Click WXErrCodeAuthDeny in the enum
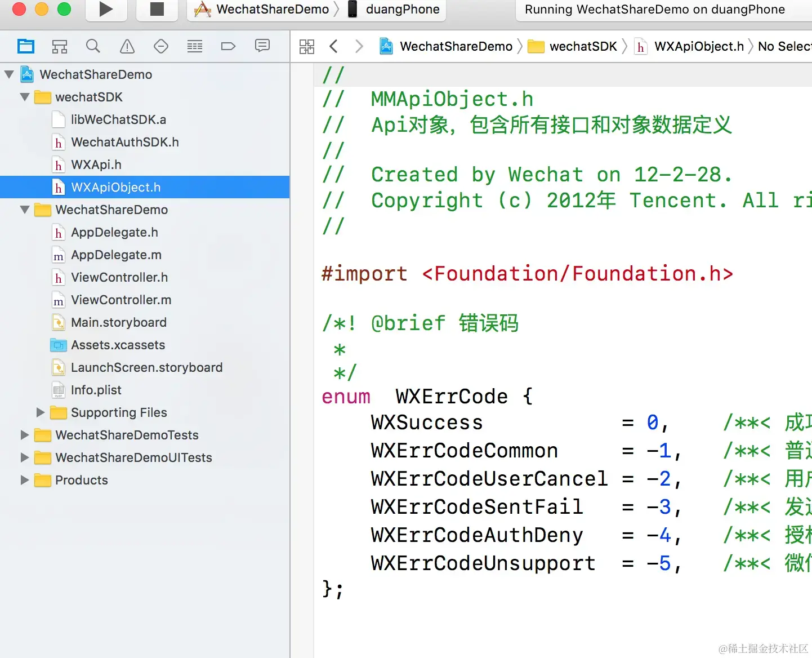812x658 pixels. click(x=476, y=535)
